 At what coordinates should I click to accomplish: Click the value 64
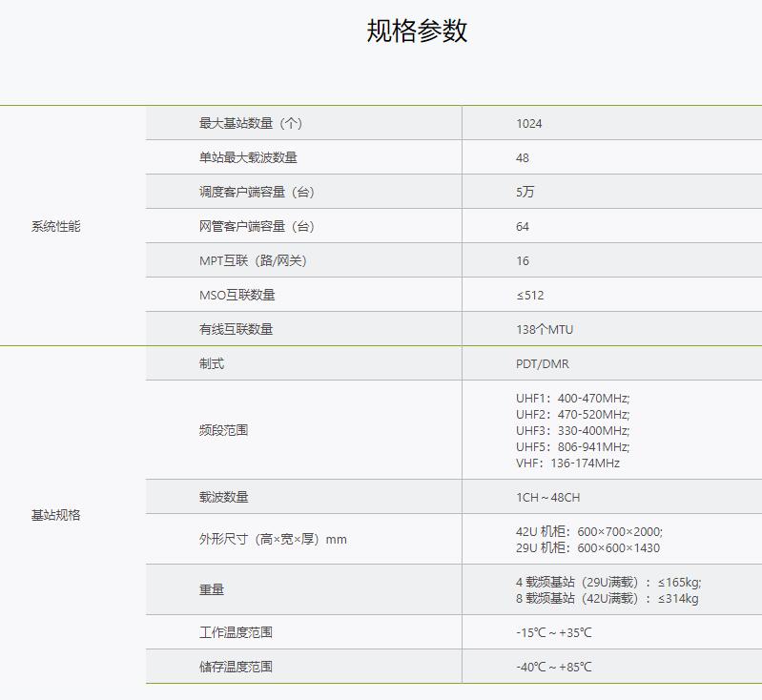[x=523, y=227]
